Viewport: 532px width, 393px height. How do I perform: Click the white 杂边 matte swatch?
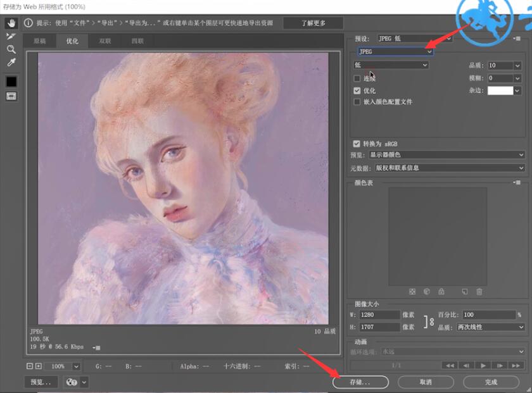tap(500, 90)
